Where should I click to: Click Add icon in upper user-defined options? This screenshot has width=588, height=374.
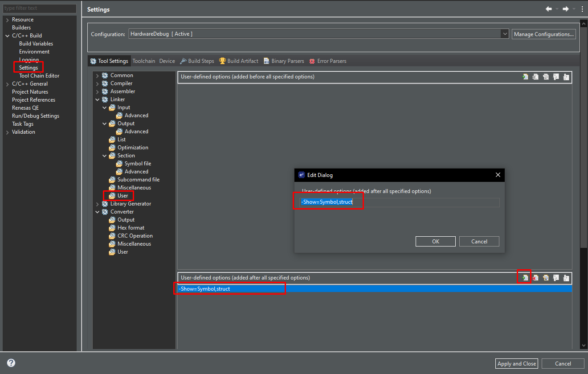pos(525,77)
